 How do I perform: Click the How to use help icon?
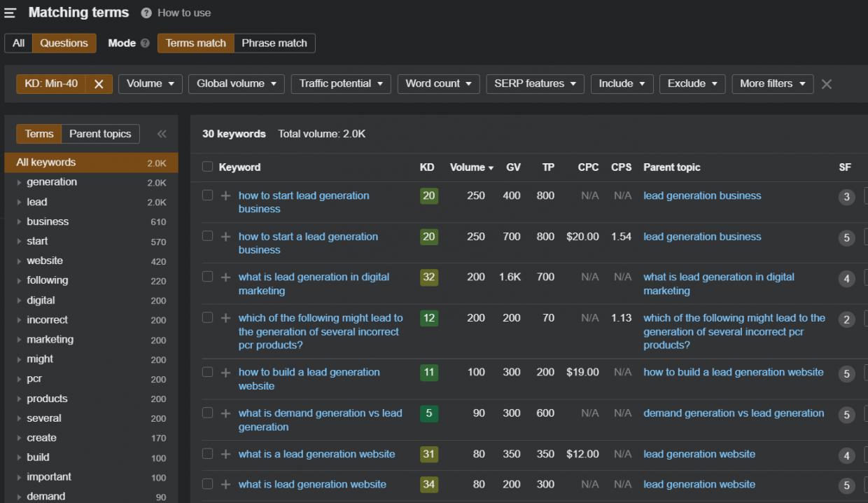146,13
